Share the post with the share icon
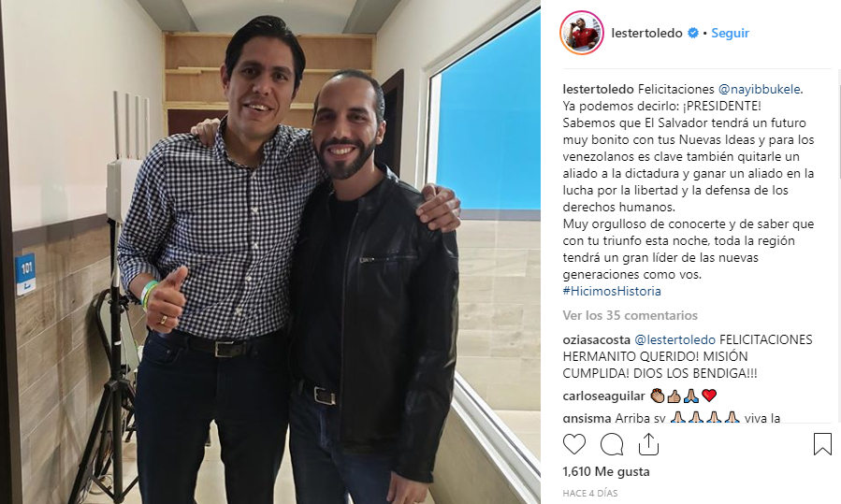Viewport: 841px width, 504px height. coord(648,444)
